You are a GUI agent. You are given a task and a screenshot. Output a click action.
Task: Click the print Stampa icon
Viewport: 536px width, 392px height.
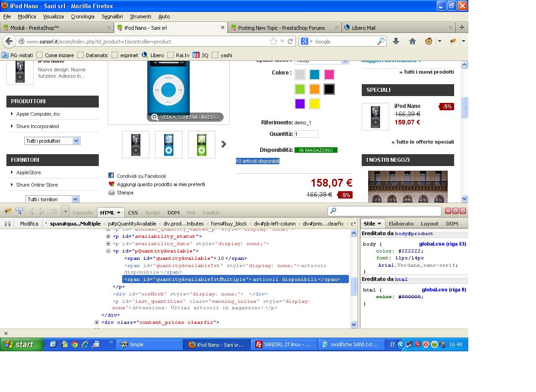pos(112,193)
